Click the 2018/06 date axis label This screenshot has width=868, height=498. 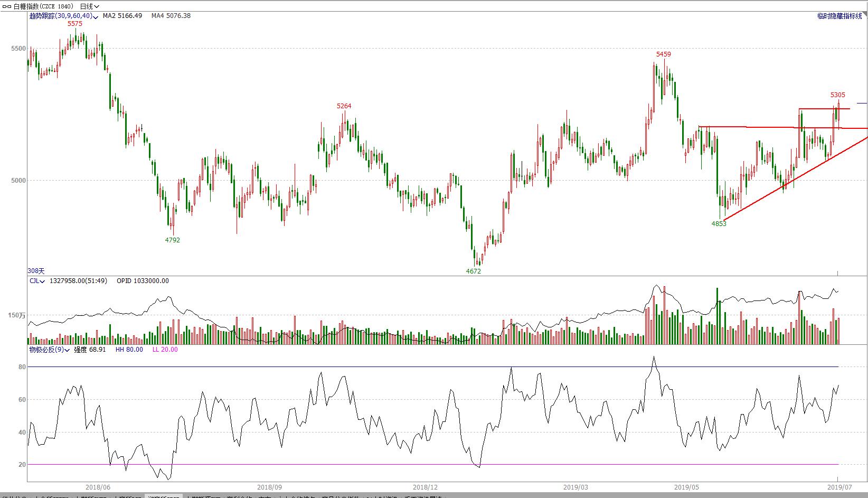tap(98, 487)
